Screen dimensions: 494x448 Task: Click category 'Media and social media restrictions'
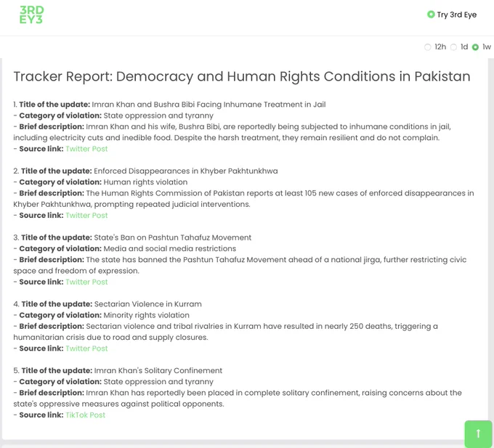169,249
